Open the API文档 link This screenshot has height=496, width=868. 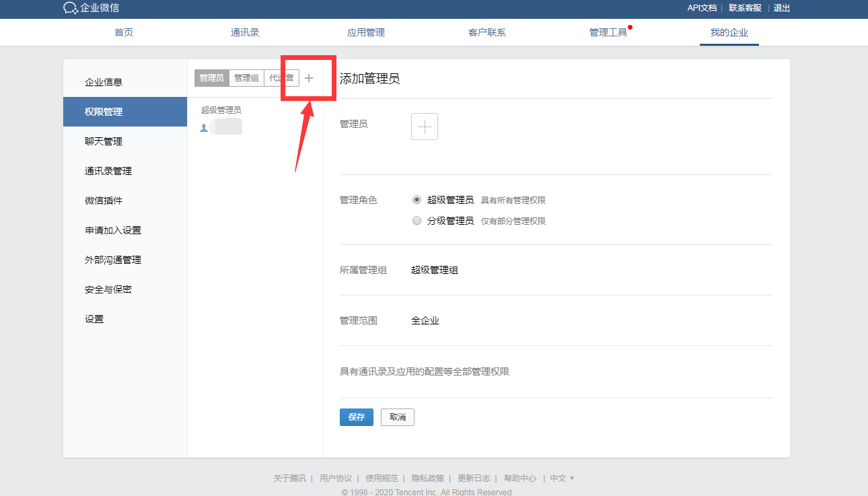pyautogui.click(x=702, y=8)
